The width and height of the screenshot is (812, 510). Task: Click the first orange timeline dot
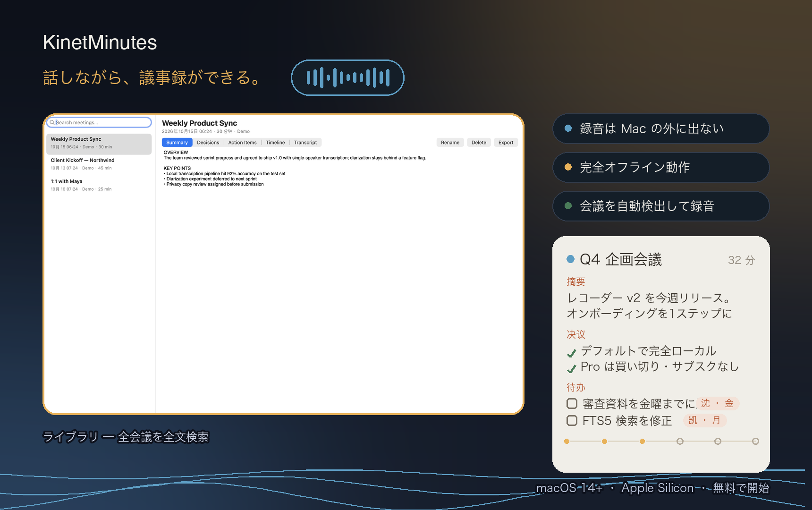coord(567,441)
